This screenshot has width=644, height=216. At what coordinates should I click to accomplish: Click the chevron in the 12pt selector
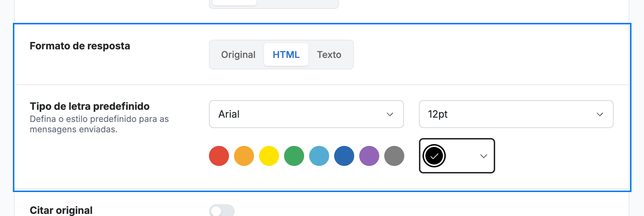pyautogui.click(x=600, y=114)
